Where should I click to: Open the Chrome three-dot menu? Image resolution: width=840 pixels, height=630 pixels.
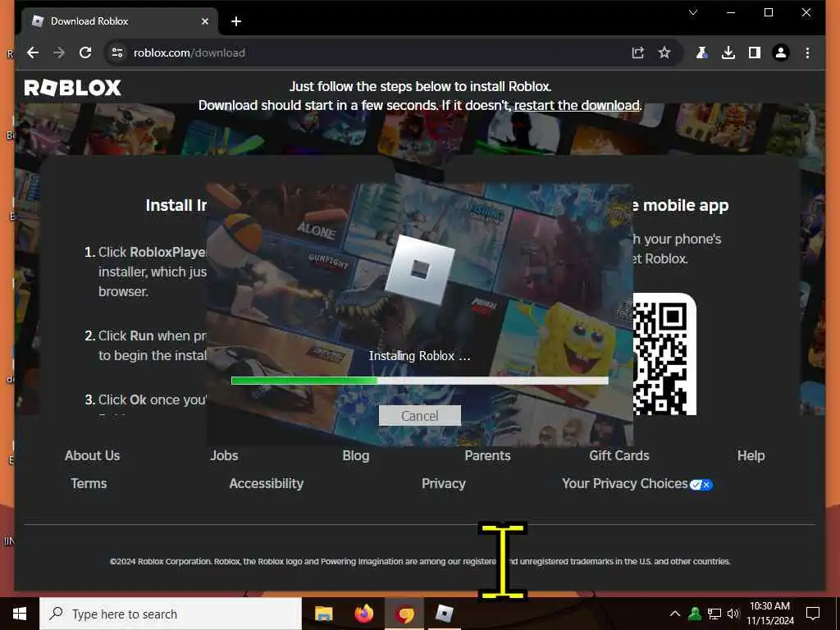click(x=807, y=52)
